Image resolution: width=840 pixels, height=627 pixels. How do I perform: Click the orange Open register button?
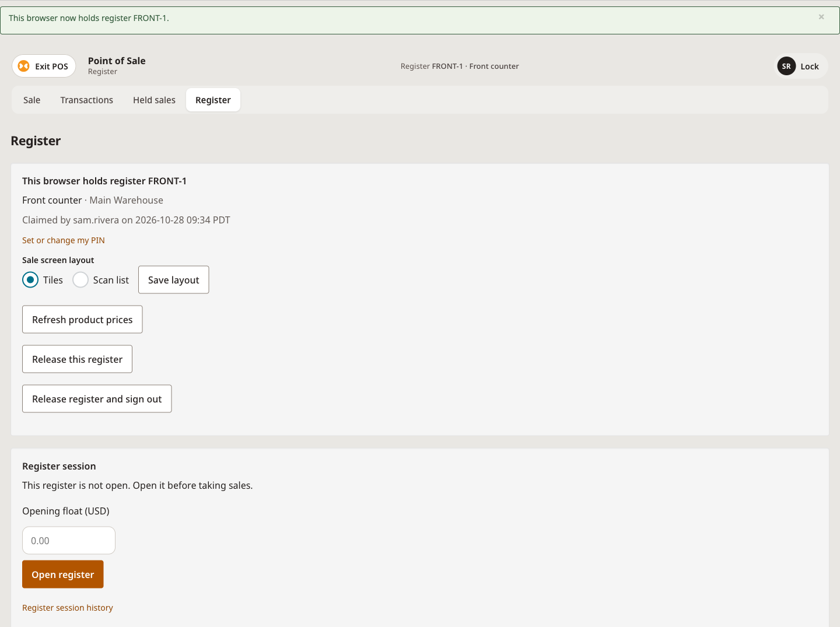click(x=62, y=575)
